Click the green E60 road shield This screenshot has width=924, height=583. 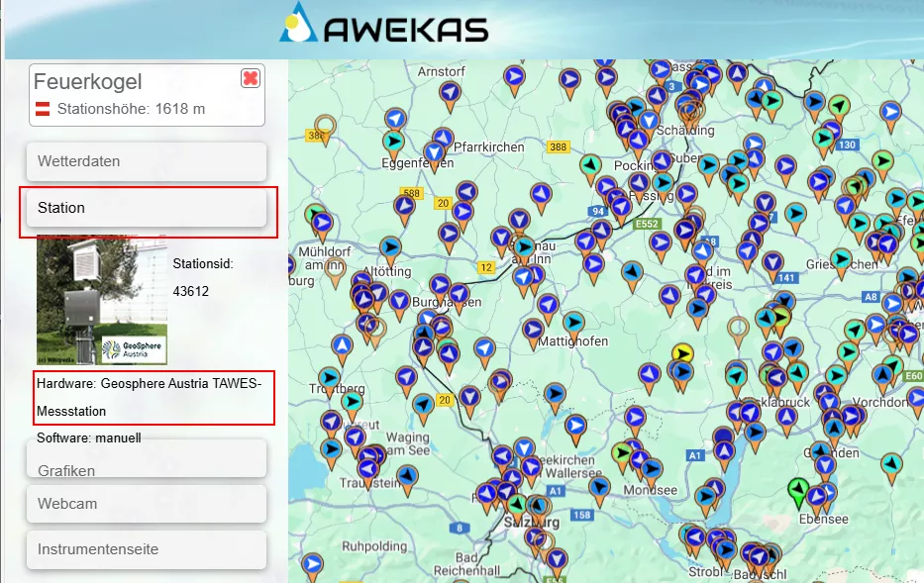coord(914,376)
